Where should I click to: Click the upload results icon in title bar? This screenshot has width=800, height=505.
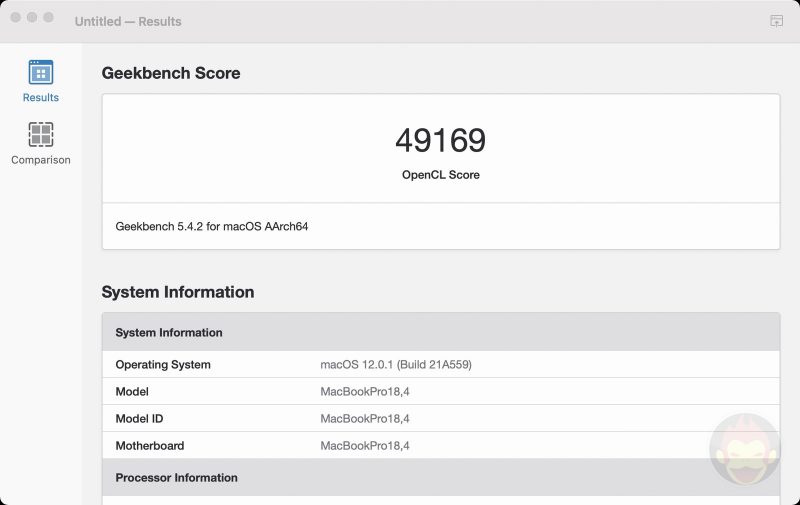[776, 21]
